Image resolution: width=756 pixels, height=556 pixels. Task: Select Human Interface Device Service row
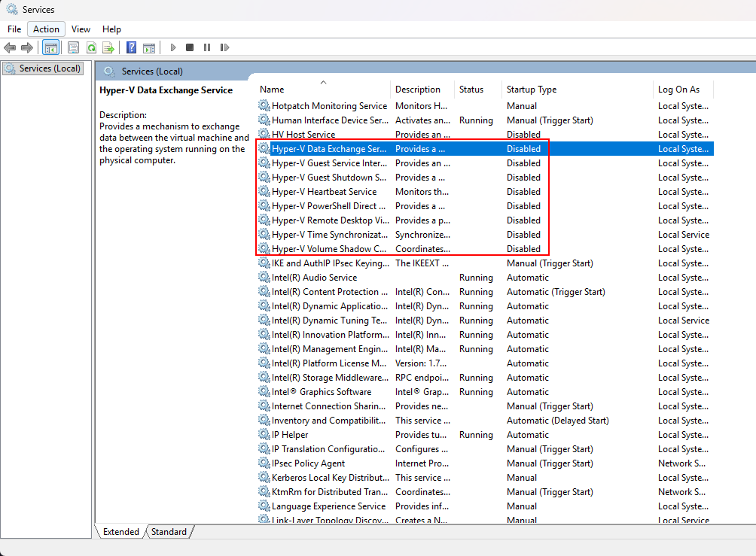tap(485, 120)
